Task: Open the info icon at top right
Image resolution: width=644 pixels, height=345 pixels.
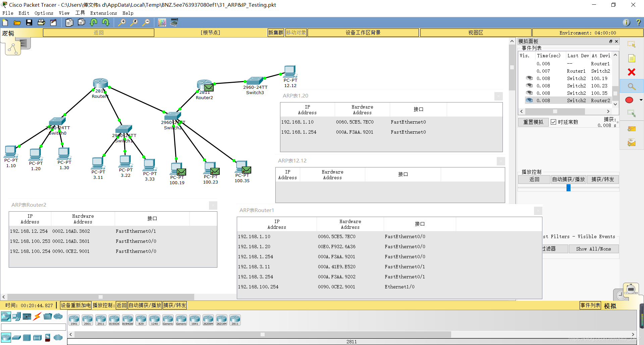Action: point(626,22)
